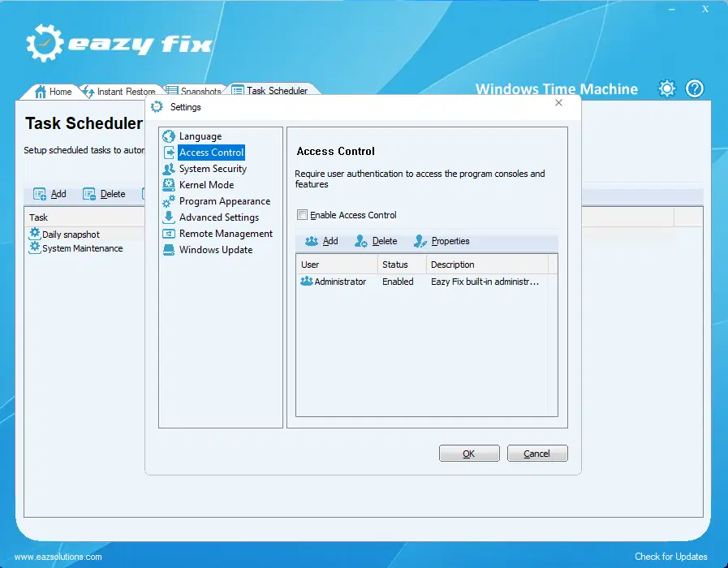Click Delete label in Access Control toolbar
This screenshot has width=728, height=568.
pyautogui.click(x=385, y=241)
